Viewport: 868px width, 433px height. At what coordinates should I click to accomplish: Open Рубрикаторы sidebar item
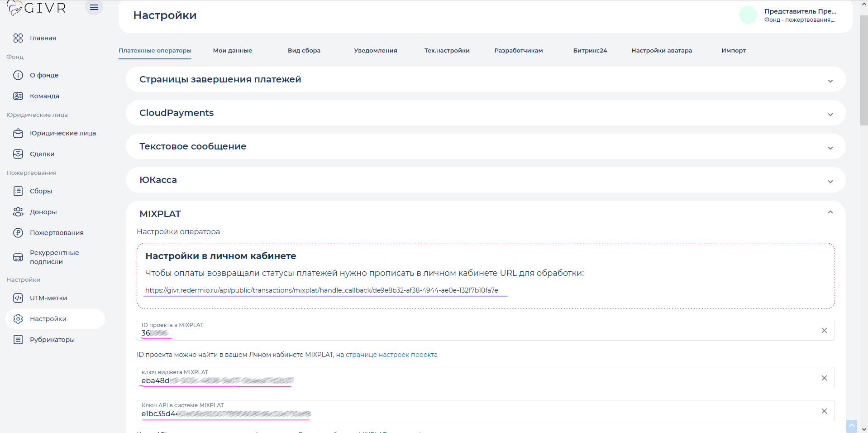52,340
